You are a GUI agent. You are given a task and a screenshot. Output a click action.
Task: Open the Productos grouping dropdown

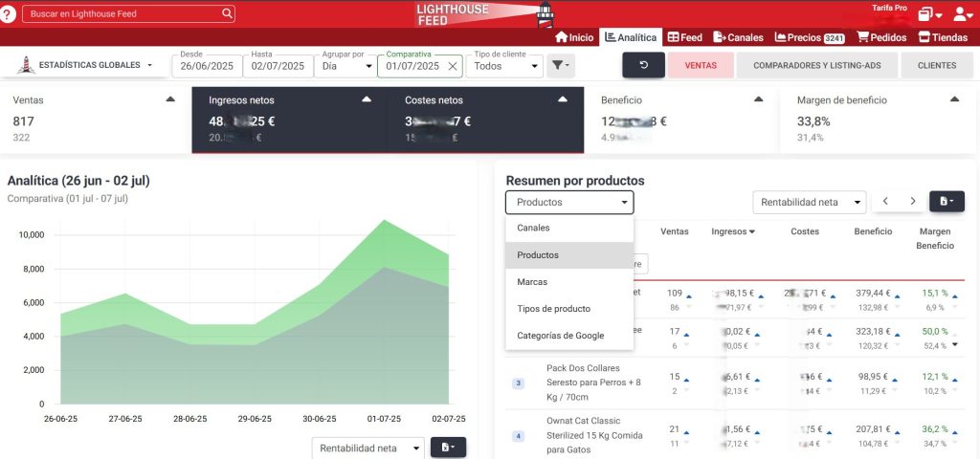pyautogui.click(x=569, y=203)
